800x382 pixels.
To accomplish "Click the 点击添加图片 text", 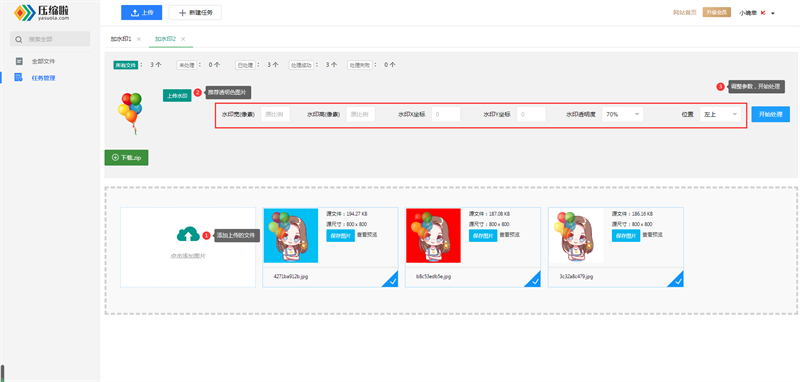I will point(188,256).
